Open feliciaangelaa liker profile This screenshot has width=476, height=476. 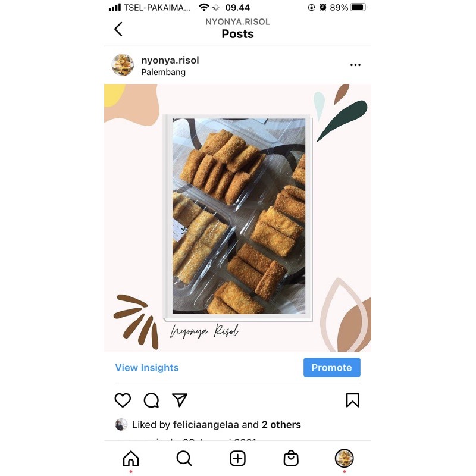click(x=206, y=424)
